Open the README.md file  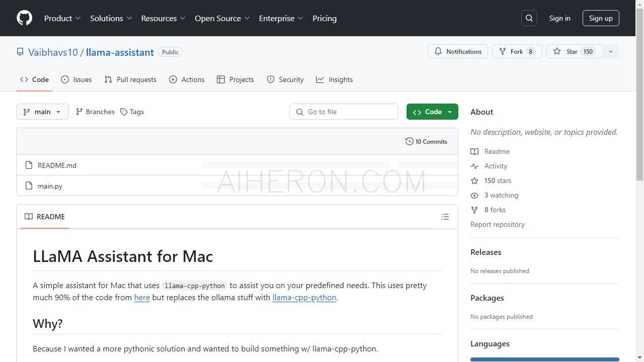(57, 165)
